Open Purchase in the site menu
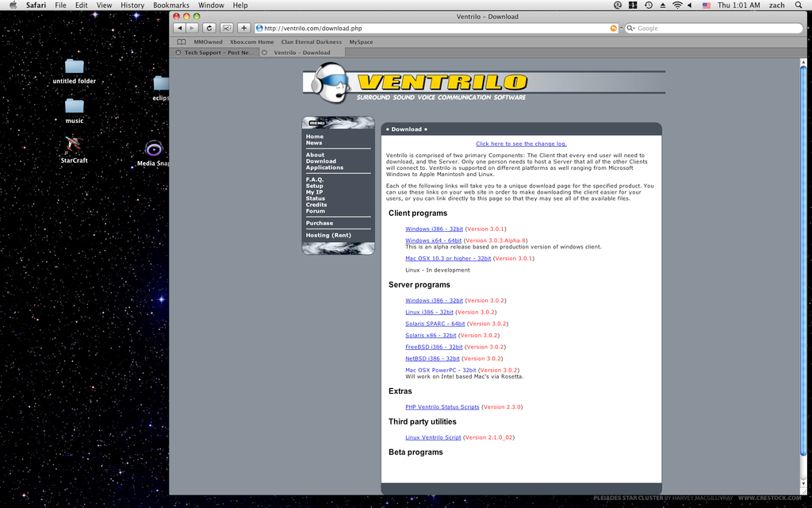This screenshot has height=508, width=812. click(x=319, y=223)
